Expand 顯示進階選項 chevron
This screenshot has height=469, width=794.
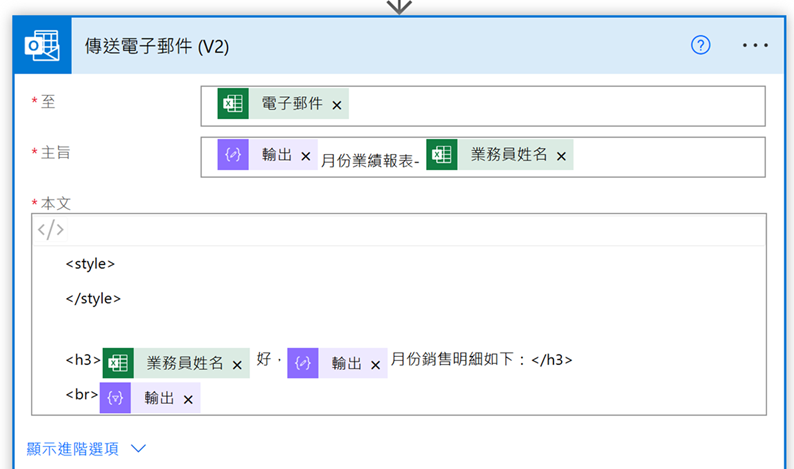tap(138, 449)
